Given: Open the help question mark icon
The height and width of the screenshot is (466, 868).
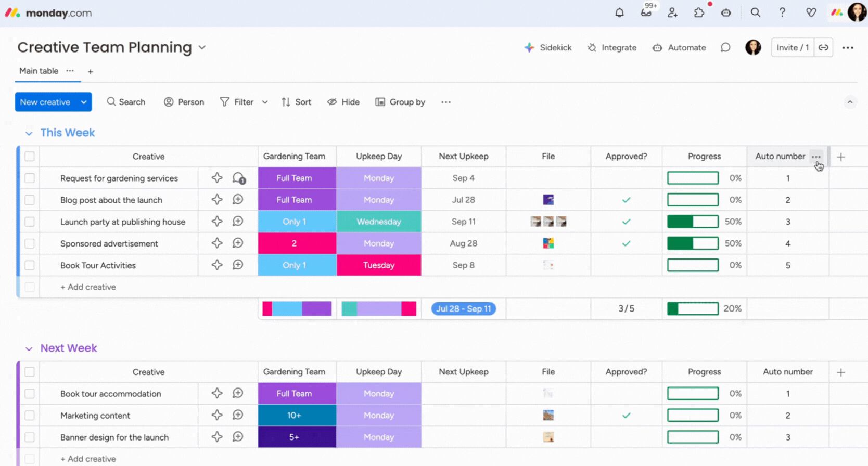Looking at the screenshot, I should (x=782, y=13).
